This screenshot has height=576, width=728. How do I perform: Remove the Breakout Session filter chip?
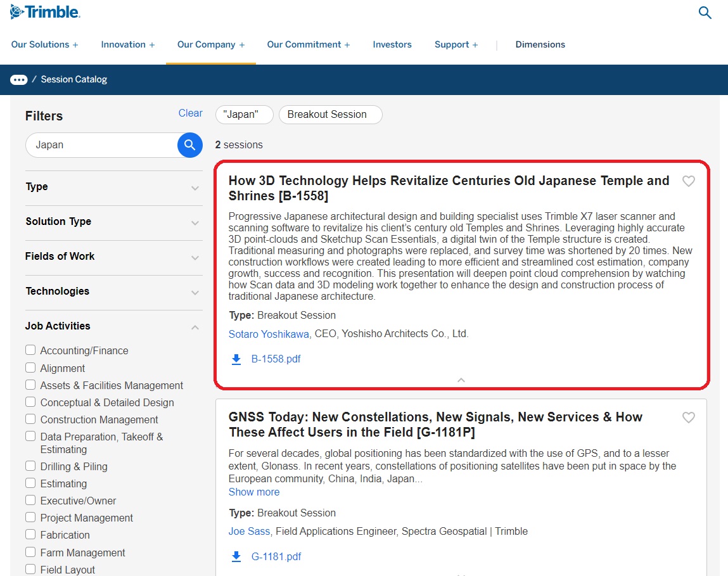(331, 115)
